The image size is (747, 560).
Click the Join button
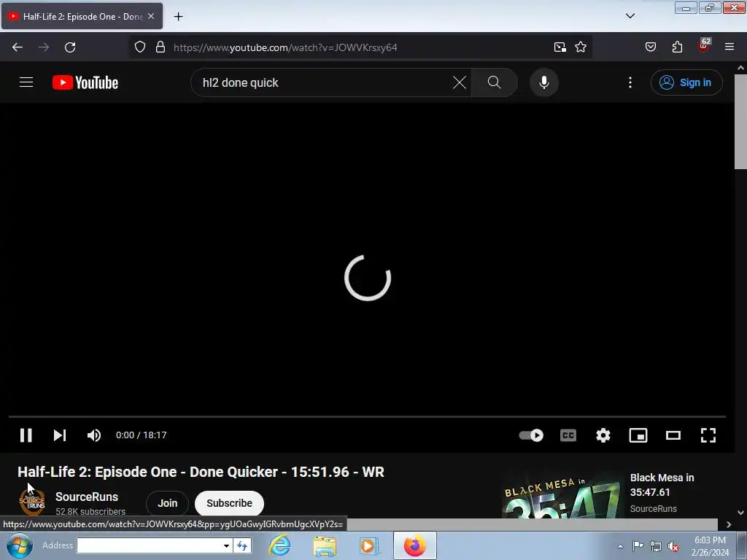pos(167,503)
